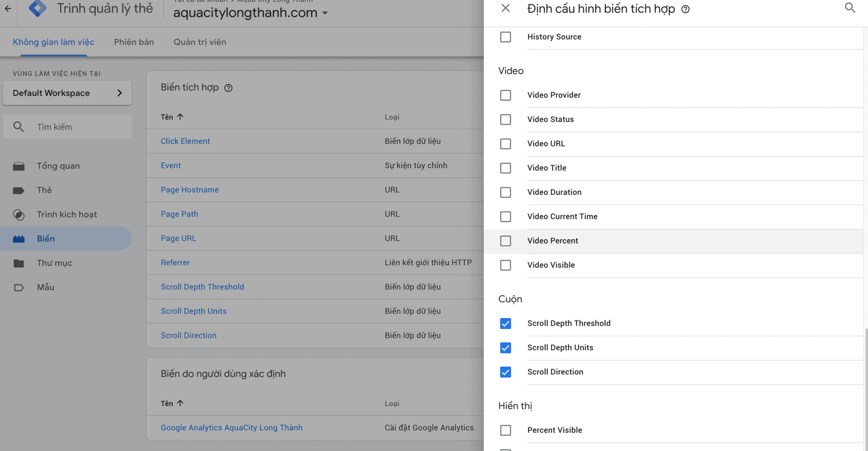Screen dimensions: 868x451
Task: Click Sự kiện tùy chỉnh type cell
Action: point(416,165)
